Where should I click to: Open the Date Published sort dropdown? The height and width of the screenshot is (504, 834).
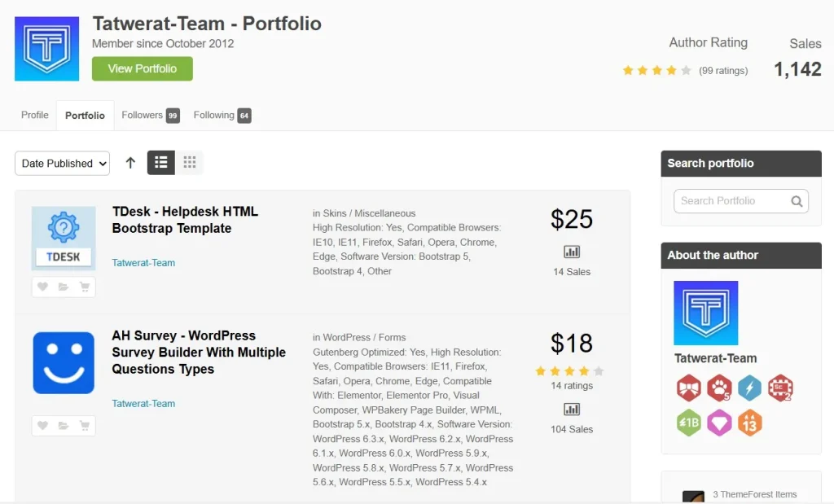62,164
